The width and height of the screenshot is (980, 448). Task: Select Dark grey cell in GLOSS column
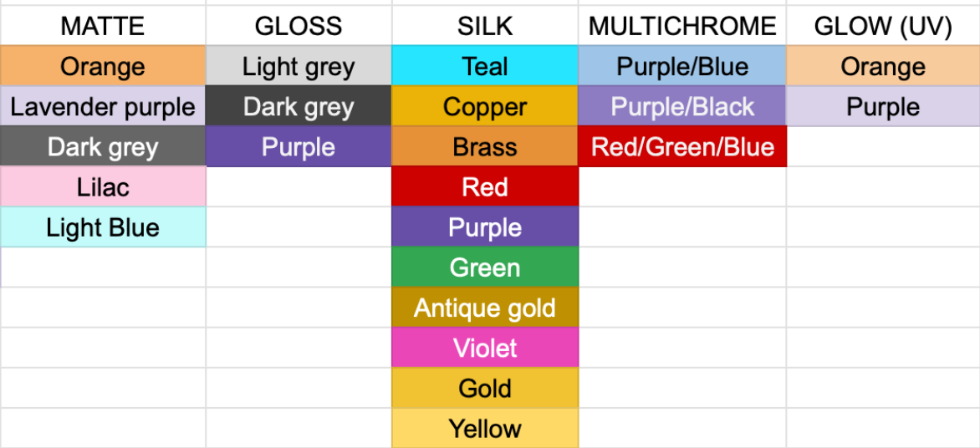[x=299, y=107]
